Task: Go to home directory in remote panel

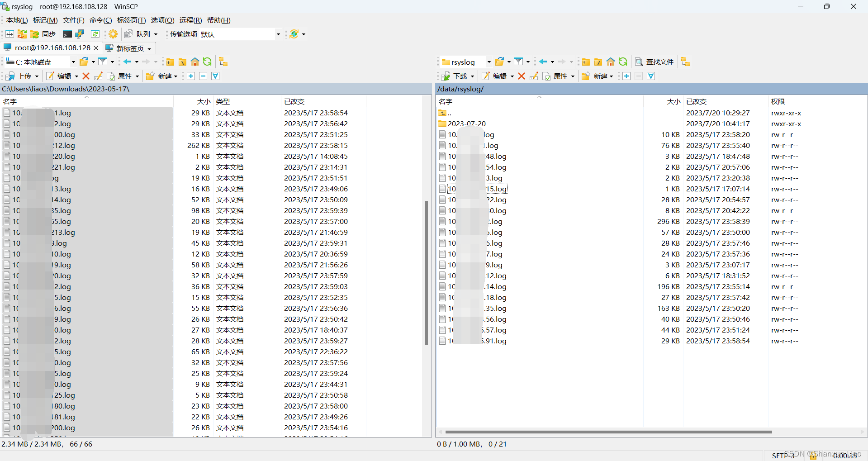Action: coord(610,62)
